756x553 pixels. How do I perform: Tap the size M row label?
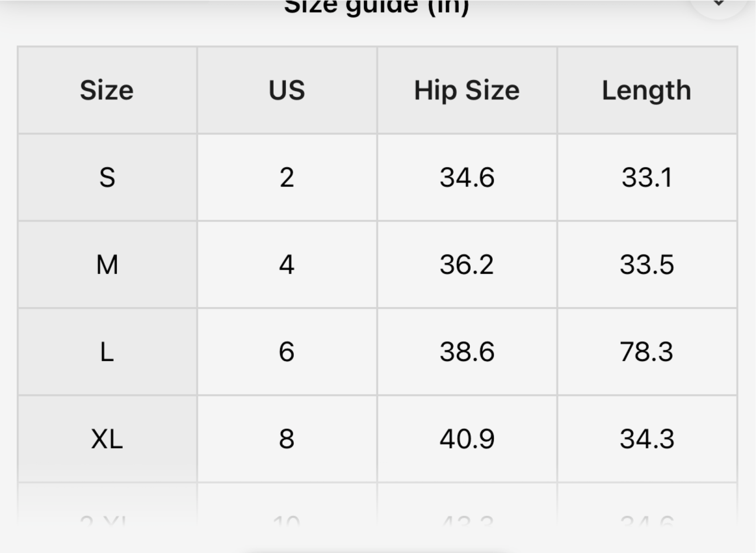[x=107, y=265]
